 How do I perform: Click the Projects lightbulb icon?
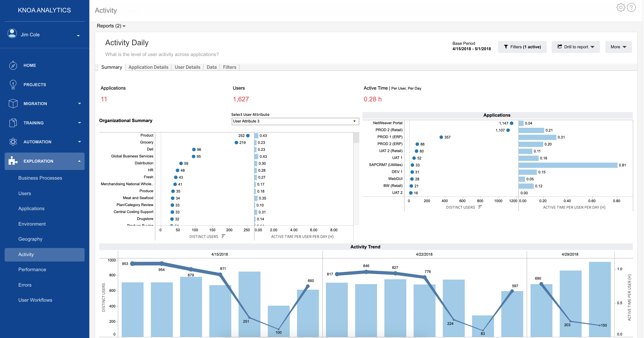(13, 85)
